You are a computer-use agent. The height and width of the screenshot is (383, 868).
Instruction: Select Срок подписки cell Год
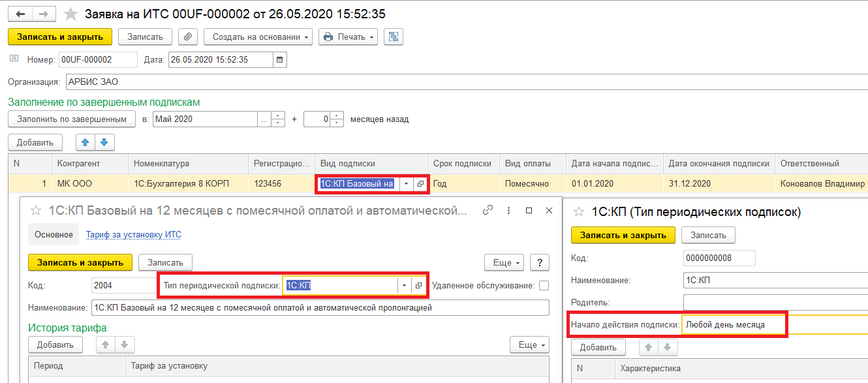[463, 184]
